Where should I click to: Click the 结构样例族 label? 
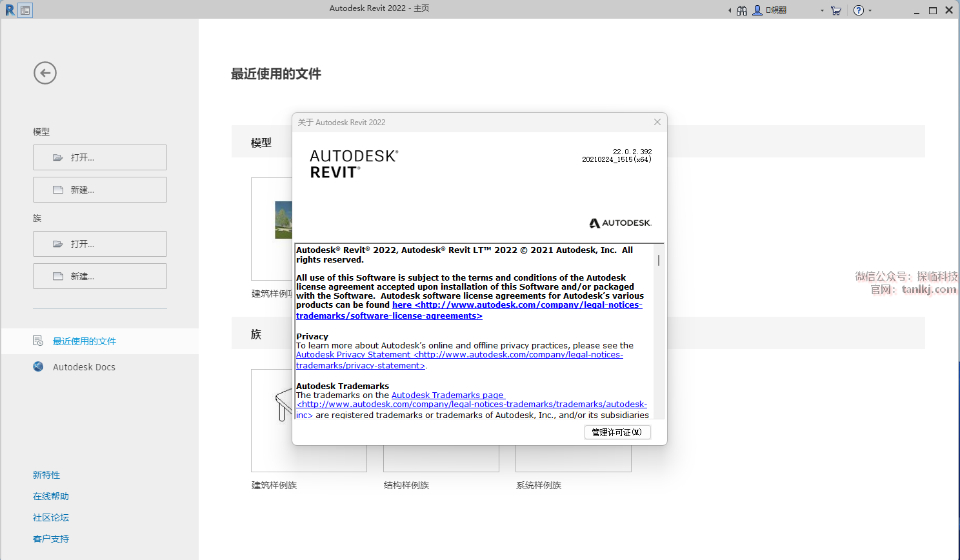(x=406, y=485)
